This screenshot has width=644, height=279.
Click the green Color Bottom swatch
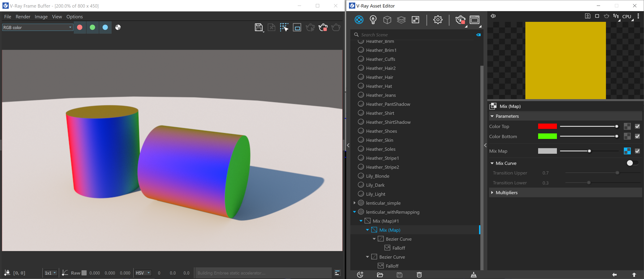548,136
